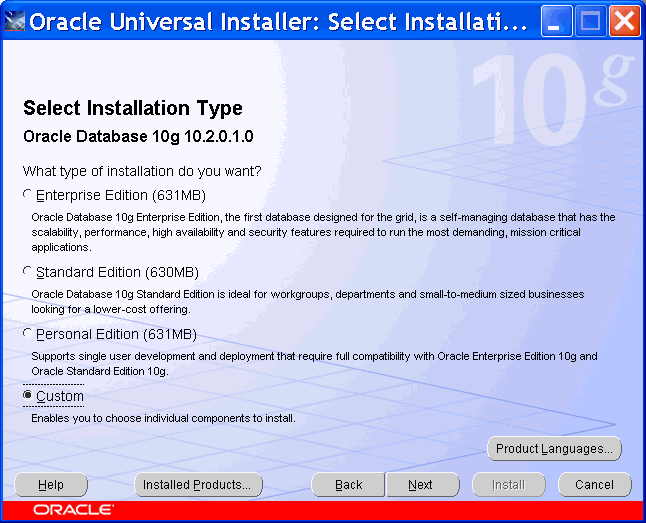Screen dimensions: 646x523
Task: Open the Product Languages dialog
Action: coord(554,449)
